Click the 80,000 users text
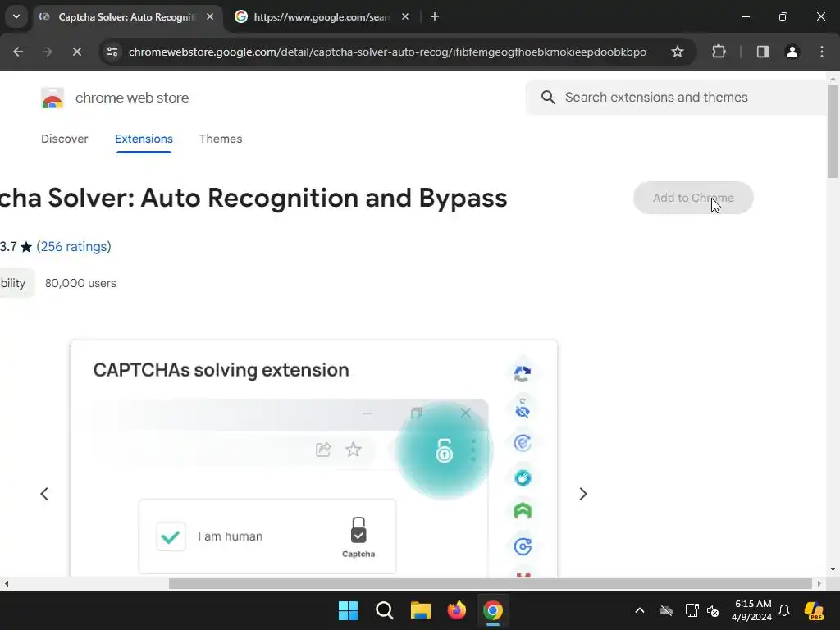This screenshot has width=840, height=630. 80,283
